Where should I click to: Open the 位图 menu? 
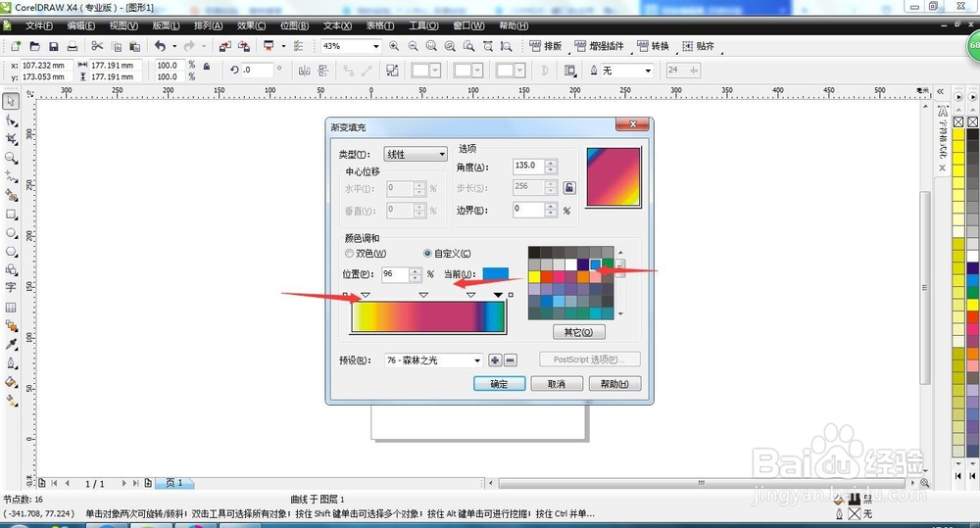[294, 25]
